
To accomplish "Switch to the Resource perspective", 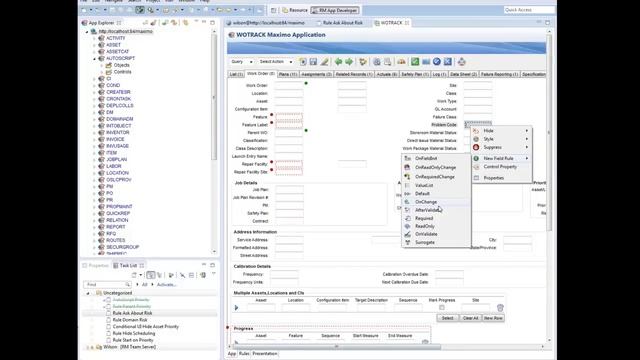I will [295, 10].
